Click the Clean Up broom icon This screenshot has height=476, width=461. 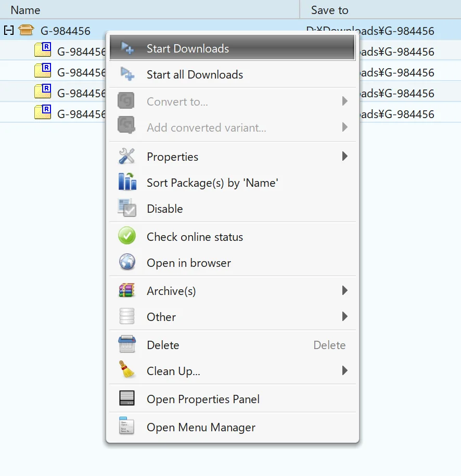(127, 371)
